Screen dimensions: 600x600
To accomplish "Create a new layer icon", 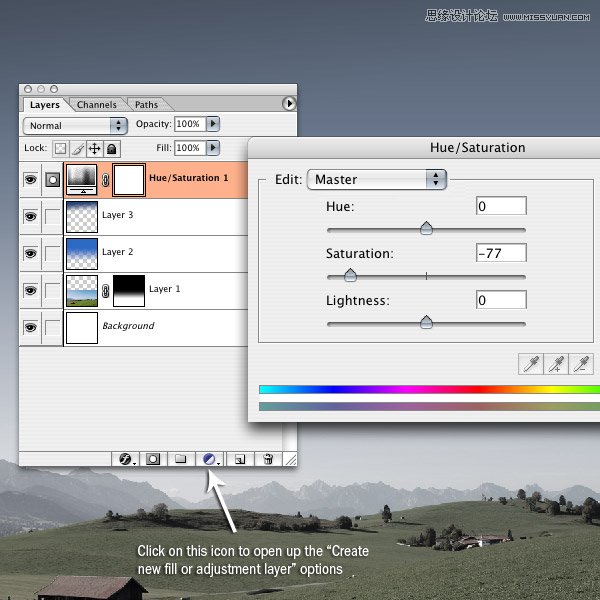I will pos(240,458).
